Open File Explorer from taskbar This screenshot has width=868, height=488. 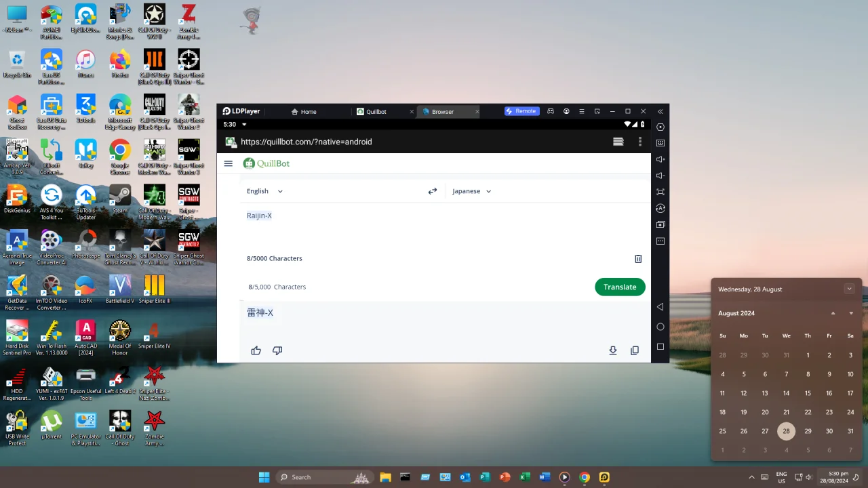385,477
